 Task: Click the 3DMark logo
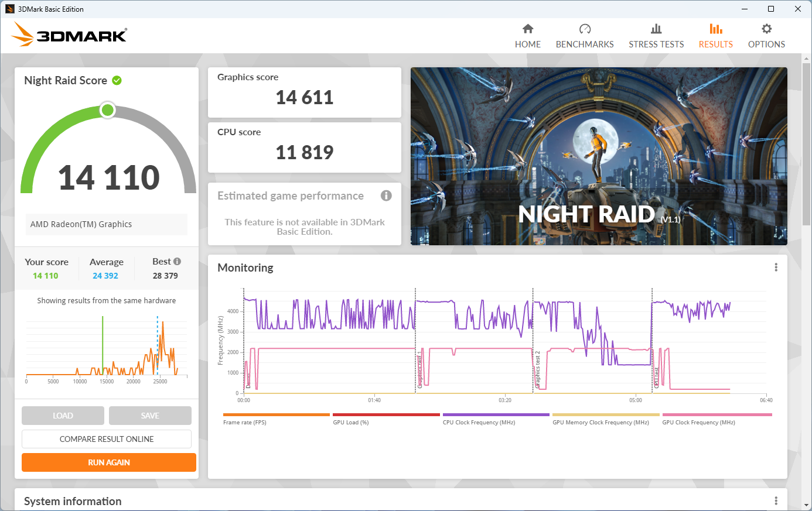point(70,35)
